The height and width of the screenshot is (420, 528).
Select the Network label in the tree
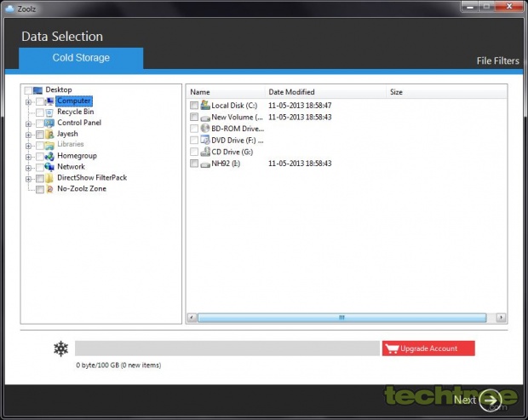coord(71,167)
